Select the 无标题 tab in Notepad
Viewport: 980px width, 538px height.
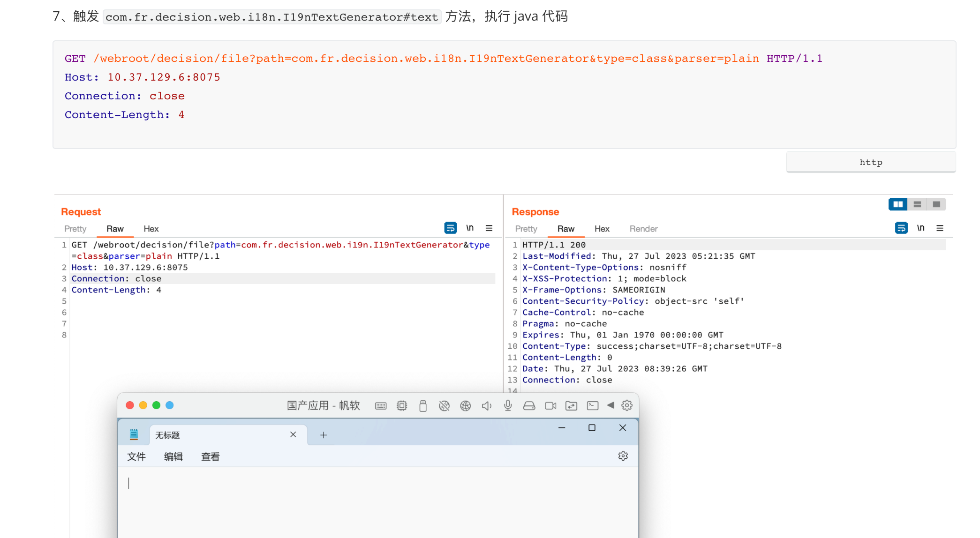click(228, 435)
